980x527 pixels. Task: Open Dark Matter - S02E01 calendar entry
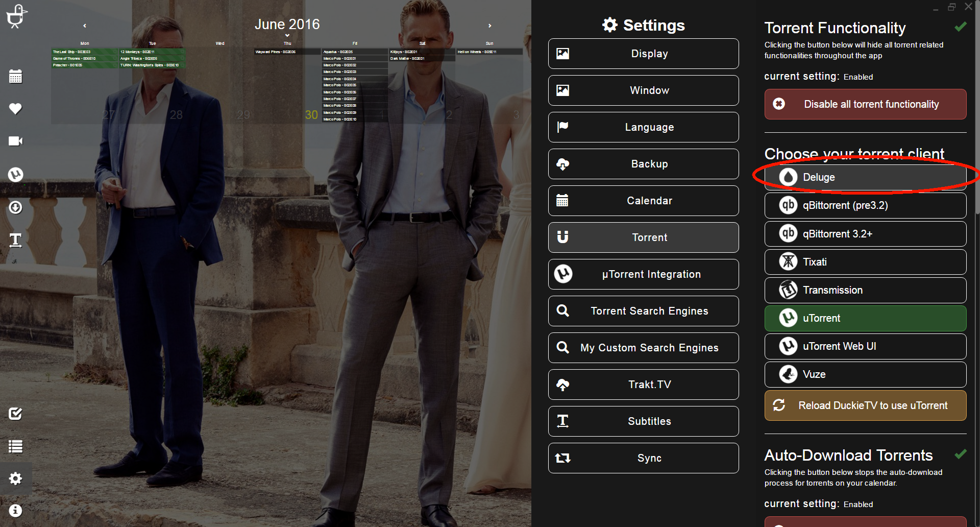click(422, 58)
